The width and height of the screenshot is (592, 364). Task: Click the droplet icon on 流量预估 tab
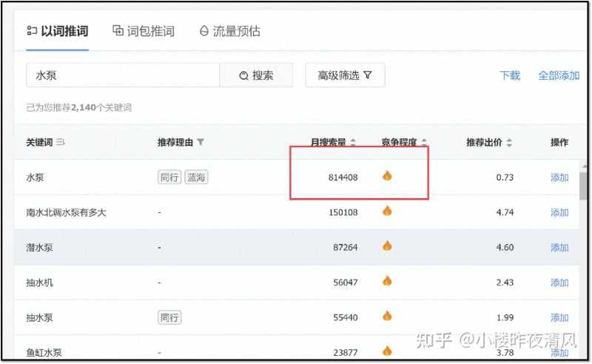click(204, 30)
